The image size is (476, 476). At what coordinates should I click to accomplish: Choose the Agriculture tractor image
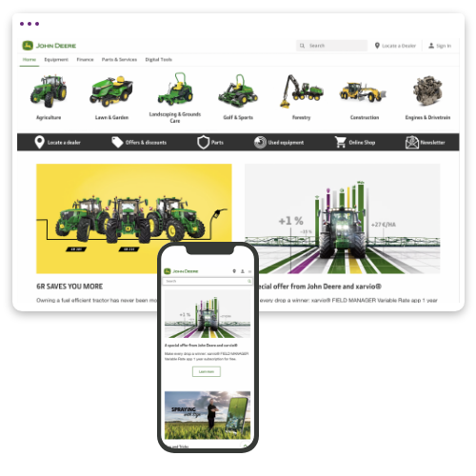tap(49, 90)
